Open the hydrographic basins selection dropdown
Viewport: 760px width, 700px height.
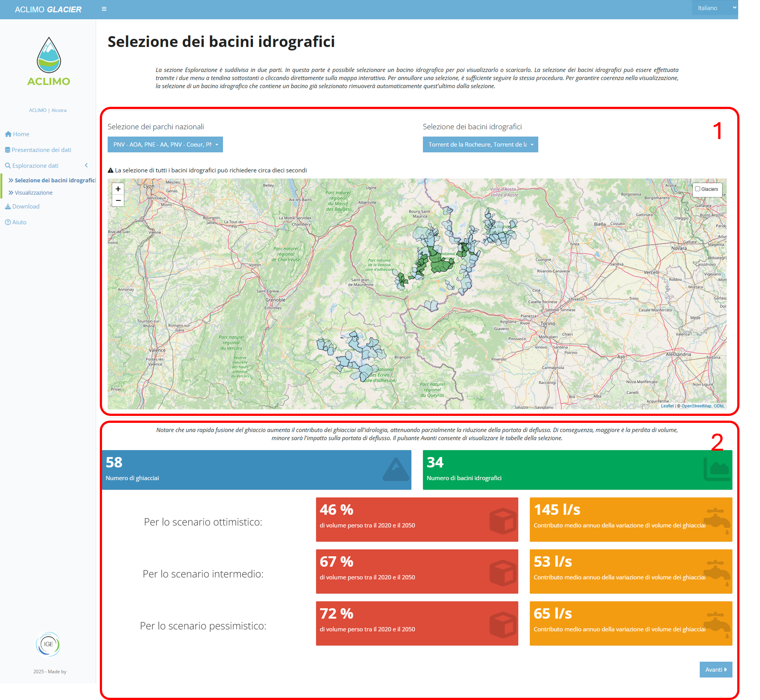(x=480, y=144)
